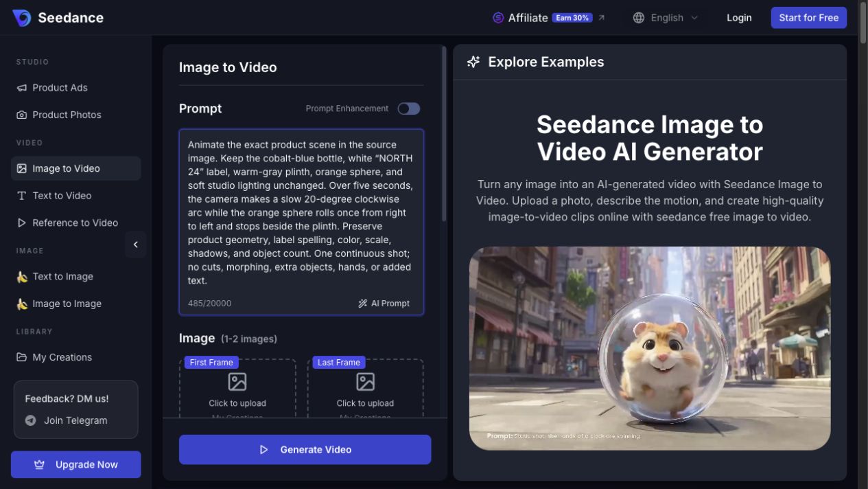Open Product Photos in the sidebar
The image size is (868, 489).
pyautogui.click(x=75, y=115)
